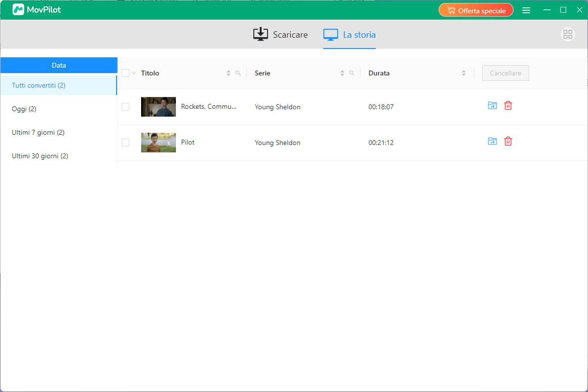
Task: Click the grid layout icon top right
Action: (567, 34)
